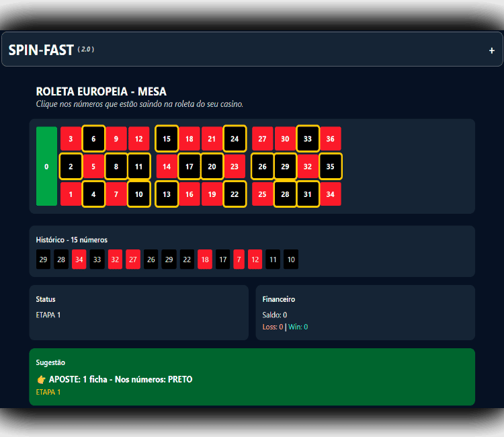Image resolution: width=504 pixels, height=437 pixels.
Task: Click the 'Histórico - 15 números' label
Action: pos(72,240)
